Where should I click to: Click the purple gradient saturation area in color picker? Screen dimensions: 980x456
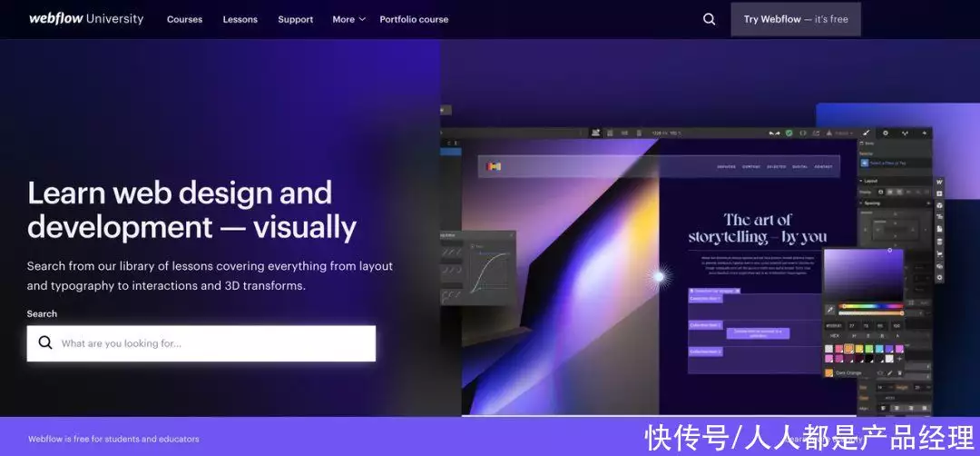863,275
